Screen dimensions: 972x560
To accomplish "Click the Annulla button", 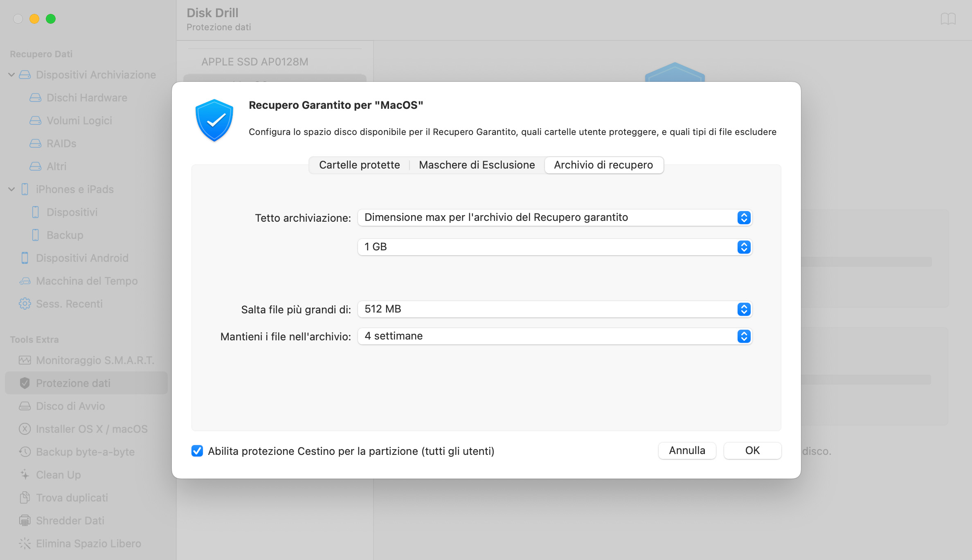I will (687, 451).
